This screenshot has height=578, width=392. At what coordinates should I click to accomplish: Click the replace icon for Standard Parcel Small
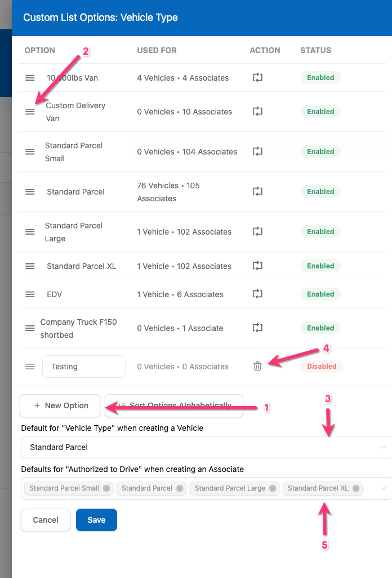(x=257, y=152)
